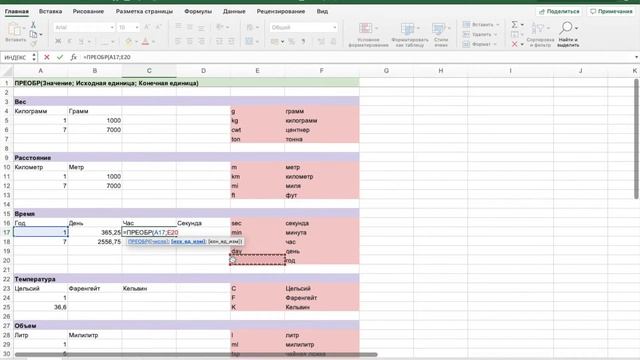Toggle Underline (Ч) formatting
Viewport: 640px width, 360px height.
tap(82, 42)
